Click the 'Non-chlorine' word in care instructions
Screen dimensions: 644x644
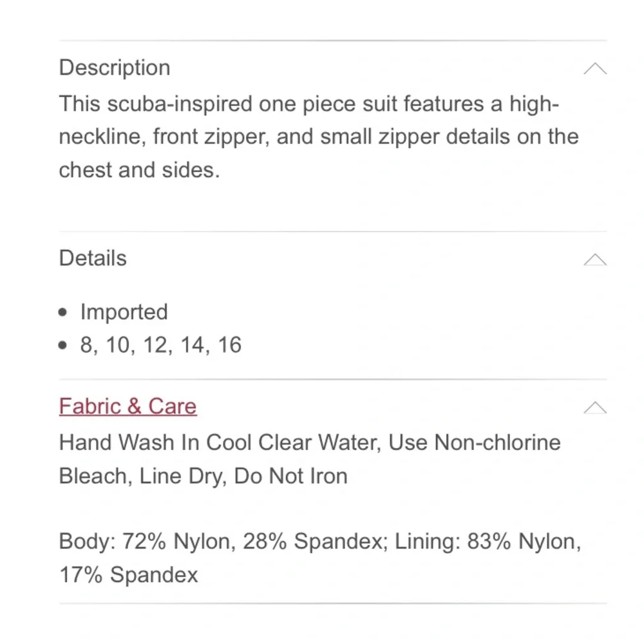point(498,442)
